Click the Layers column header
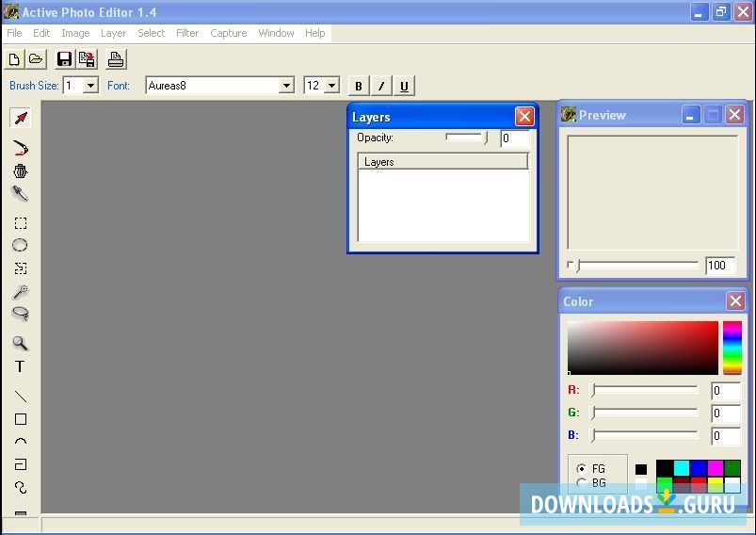The width and height of the screenshot is (756, 535). [x=443, y=162]
